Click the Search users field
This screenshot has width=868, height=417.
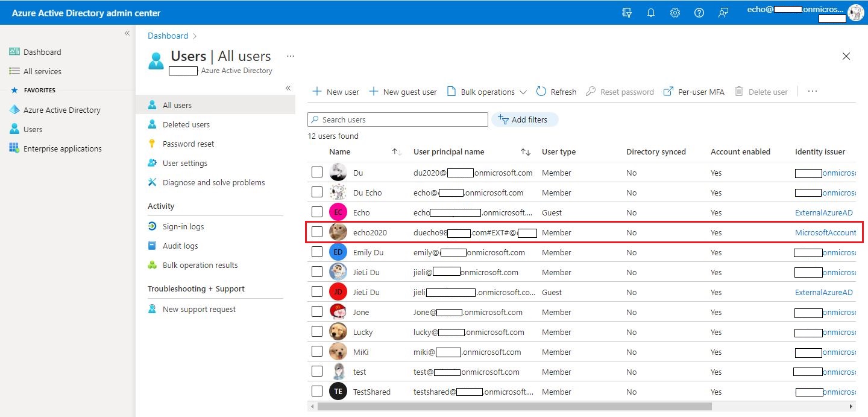click(x=398, y=119)
